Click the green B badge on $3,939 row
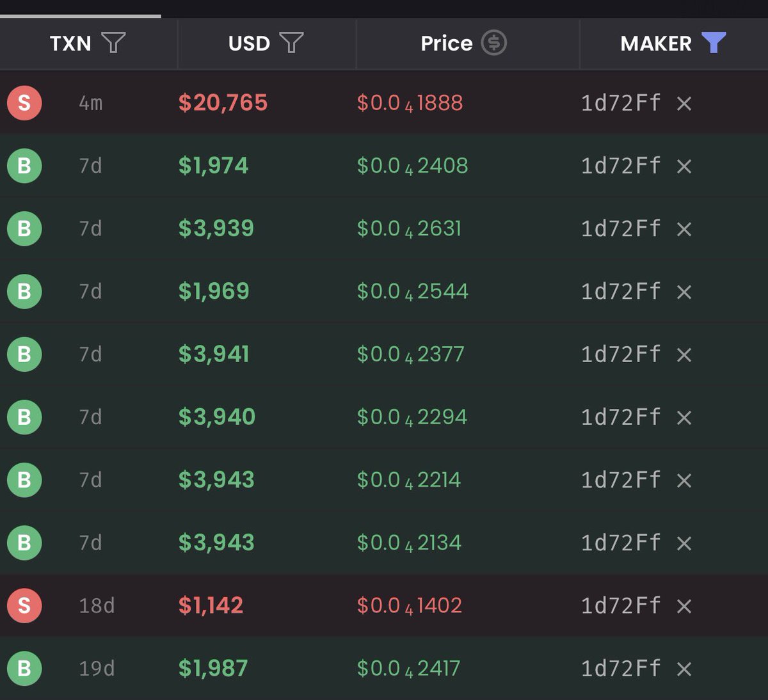Image resolution: width=768 pixels, height=700 pixels. 24,228
